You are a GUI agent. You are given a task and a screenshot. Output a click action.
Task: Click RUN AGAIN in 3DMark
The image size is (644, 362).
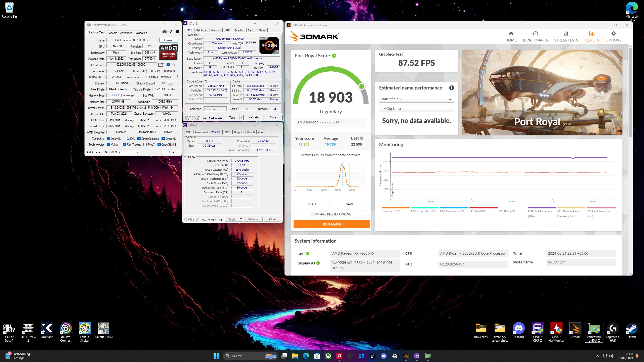coord(332,224)
